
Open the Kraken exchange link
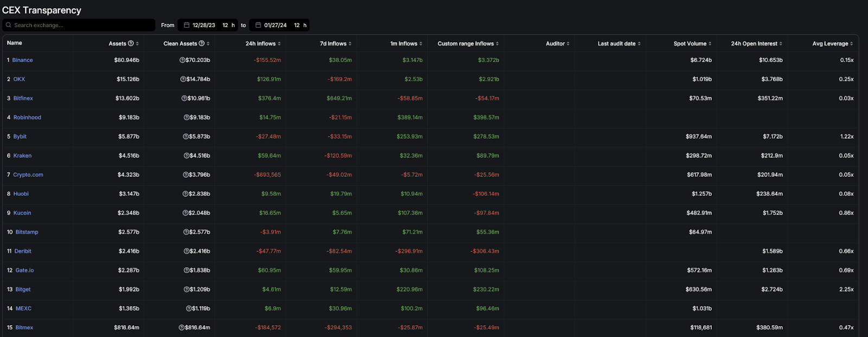point(22,155)
